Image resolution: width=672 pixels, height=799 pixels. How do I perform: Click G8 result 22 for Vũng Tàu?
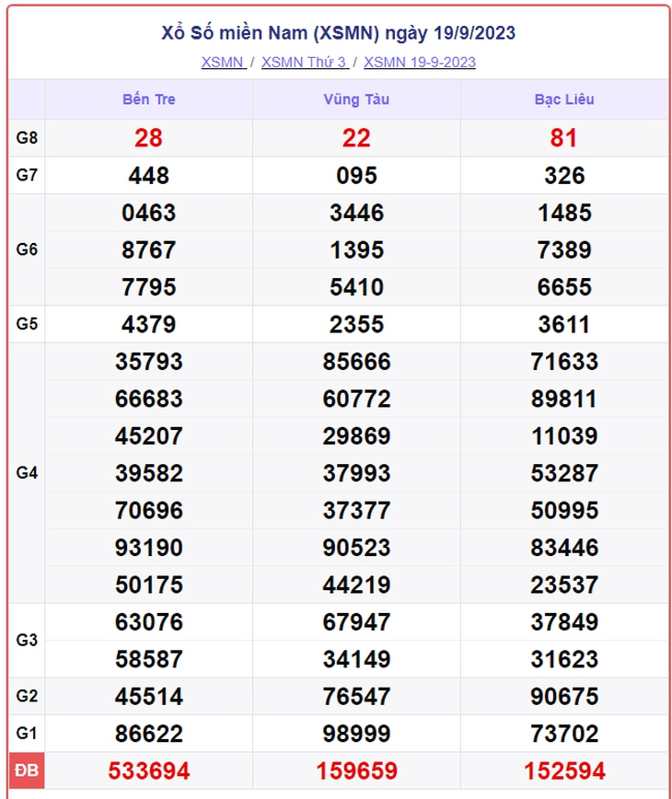click(x=356, y=138)
